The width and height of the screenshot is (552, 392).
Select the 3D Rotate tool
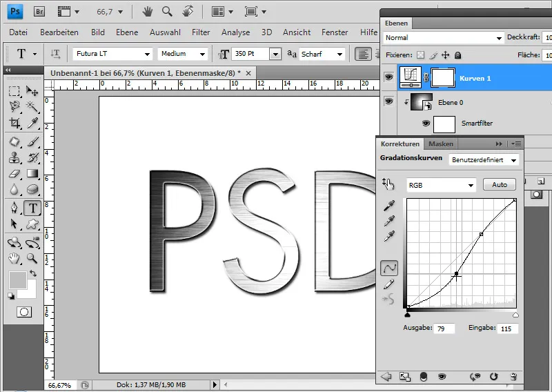pyautogui.click(x=14, y=242)
